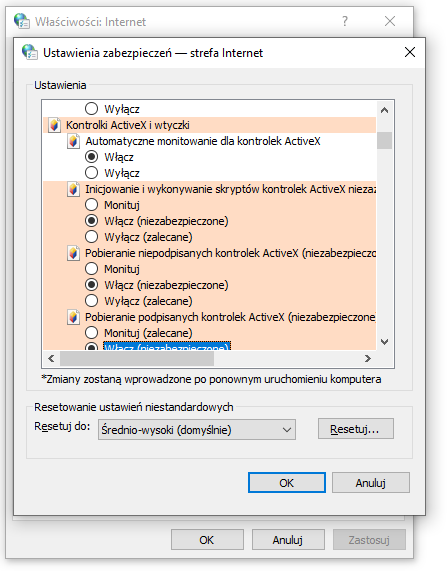447x571 pixels.
Task: Click the icon beside Pobieranie niepodpisanych kontrolek ActiveX
Action: [x=73, y=253]
